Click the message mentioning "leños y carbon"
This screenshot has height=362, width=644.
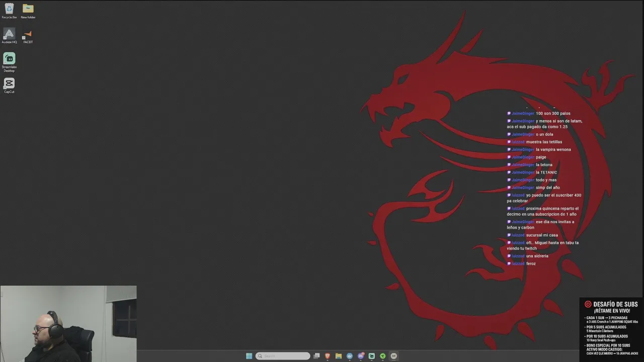pos(540,225)
